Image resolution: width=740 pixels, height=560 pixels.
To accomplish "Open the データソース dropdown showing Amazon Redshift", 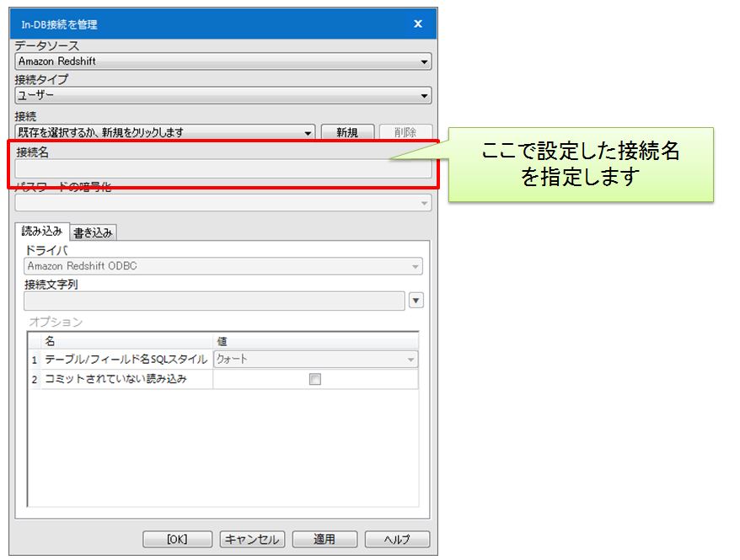I will click(223, 61).
